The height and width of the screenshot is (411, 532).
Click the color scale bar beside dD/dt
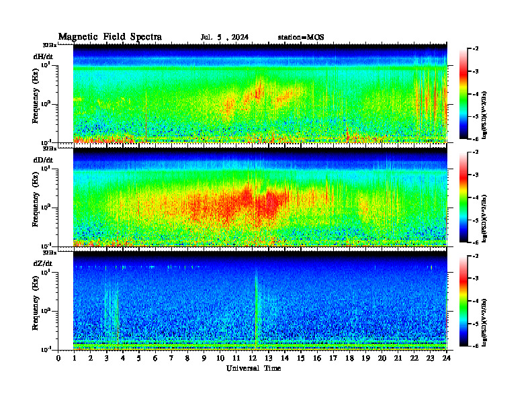(x=463, y=197)
